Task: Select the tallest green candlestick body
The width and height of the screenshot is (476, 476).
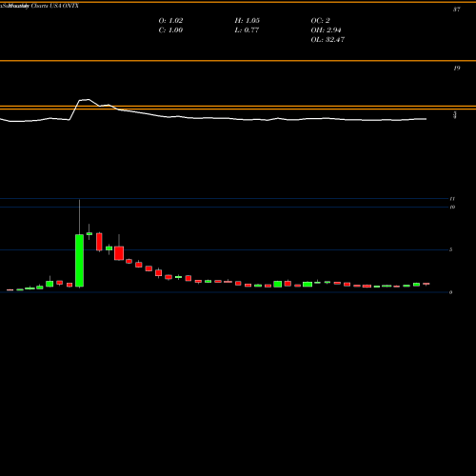Action: pos(79,261)
